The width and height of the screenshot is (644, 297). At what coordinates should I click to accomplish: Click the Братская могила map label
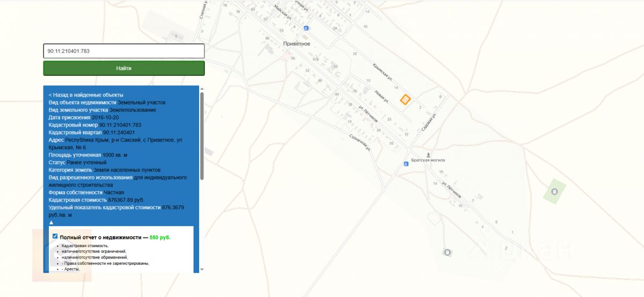tap(428, 160)
